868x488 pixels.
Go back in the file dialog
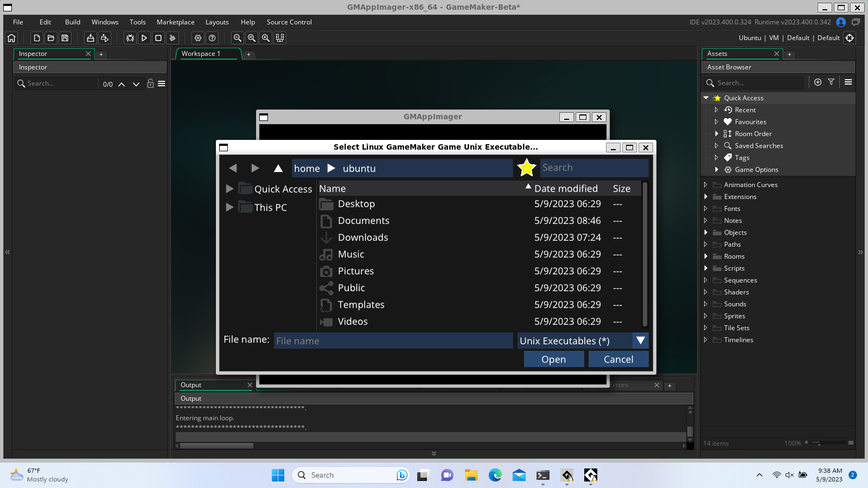coord(233,168)
